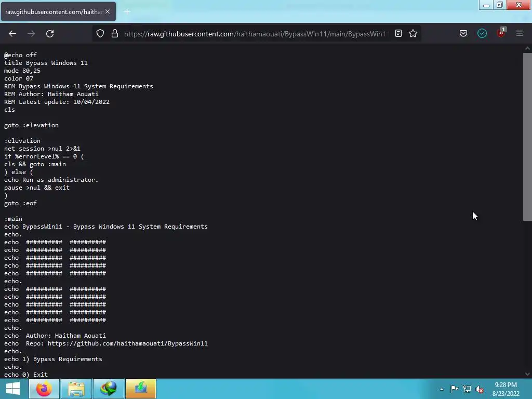Open Windows Start menu

coord(13,389)
